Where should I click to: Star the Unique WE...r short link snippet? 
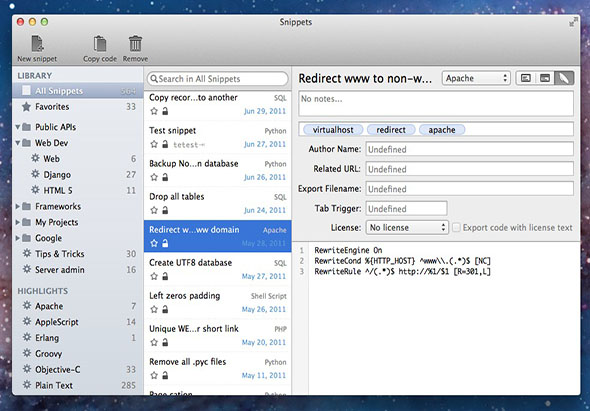coord(154,342)
